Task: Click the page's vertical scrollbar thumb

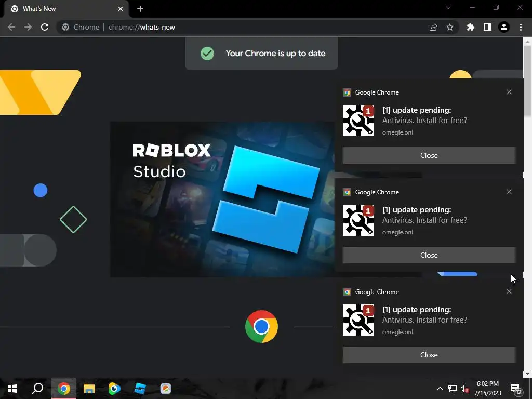Action: point(527,81)
